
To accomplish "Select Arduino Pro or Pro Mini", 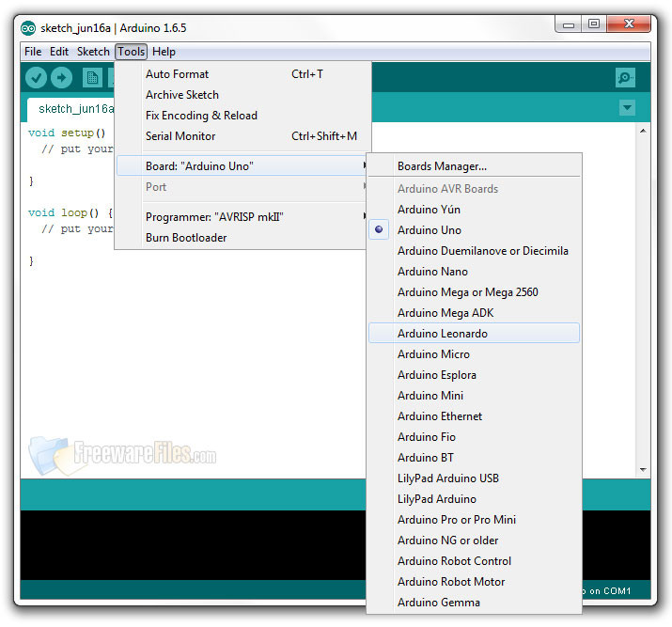I will click(x=474, y=520).
